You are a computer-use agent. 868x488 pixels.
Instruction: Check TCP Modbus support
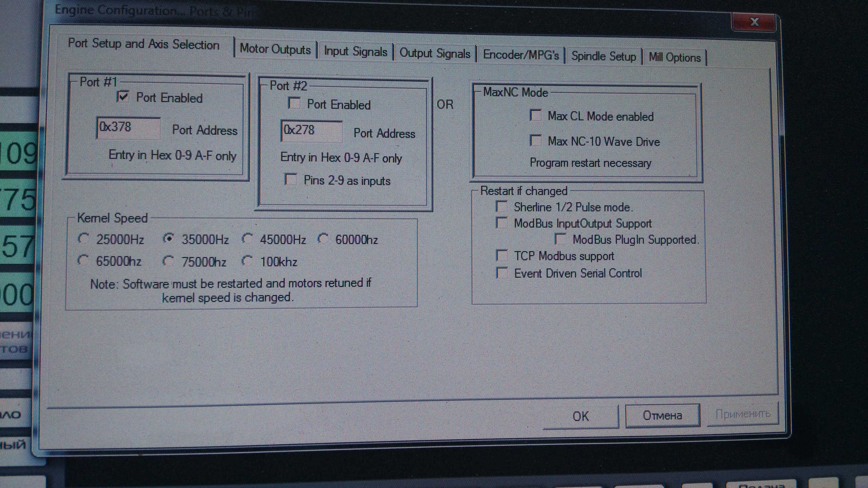coord(501,255)
